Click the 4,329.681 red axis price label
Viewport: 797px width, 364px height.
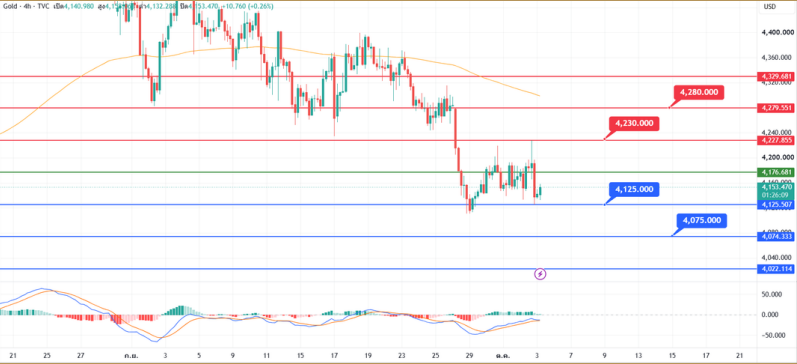pyautogui.click(x=776, y=77)
